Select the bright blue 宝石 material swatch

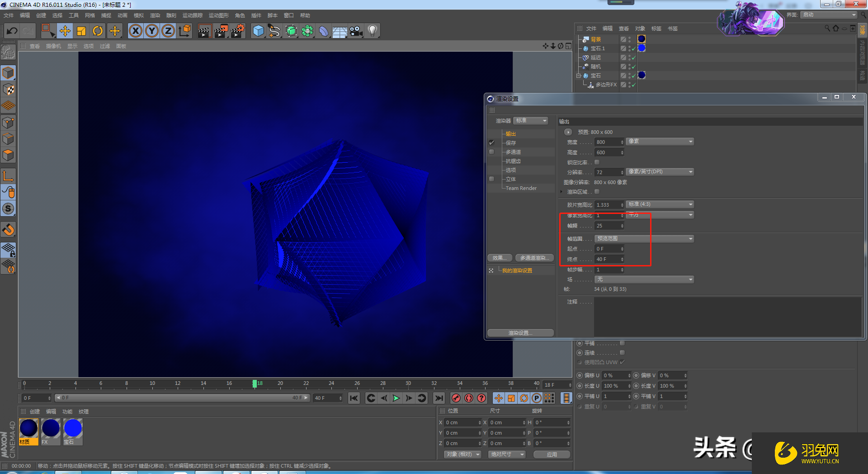[x=73, y=428]
